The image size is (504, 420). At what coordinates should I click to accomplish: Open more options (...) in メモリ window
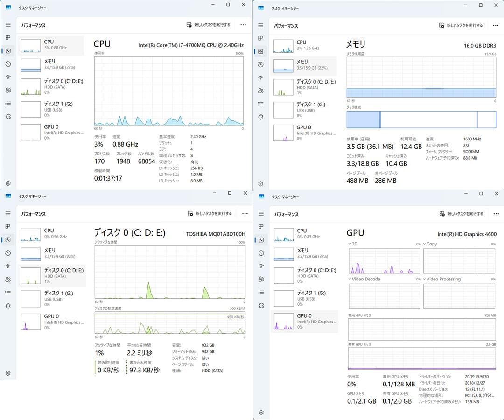click(496, 25)
